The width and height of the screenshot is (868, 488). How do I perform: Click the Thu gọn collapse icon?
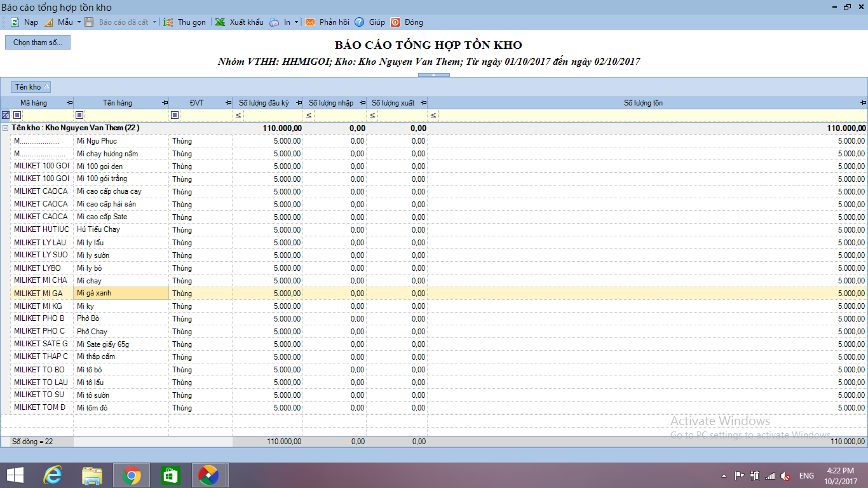click(168, 22)
